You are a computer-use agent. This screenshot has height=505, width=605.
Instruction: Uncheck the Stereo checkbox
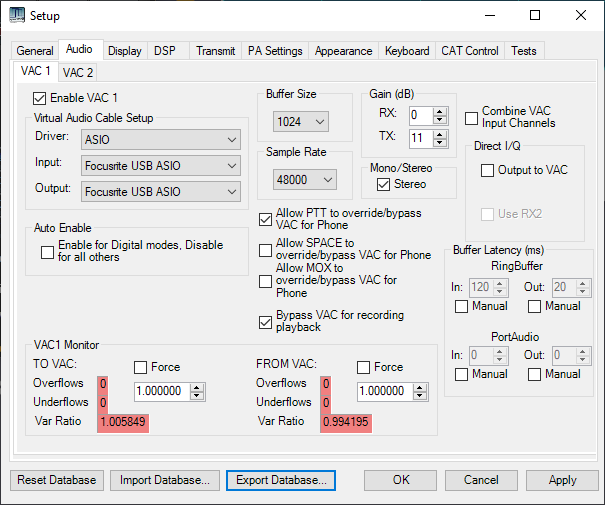pos(384,184)
